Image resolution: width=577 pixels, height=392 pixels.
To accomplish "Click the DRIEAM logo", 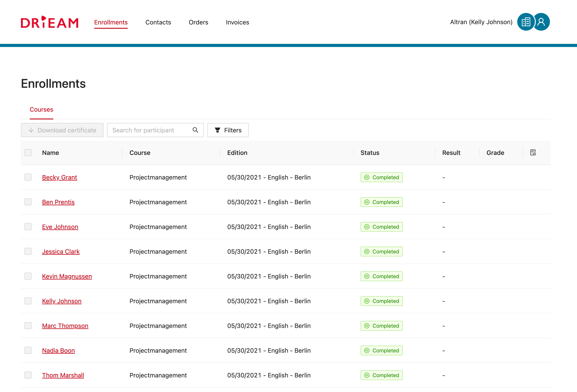I will point(50,22).
